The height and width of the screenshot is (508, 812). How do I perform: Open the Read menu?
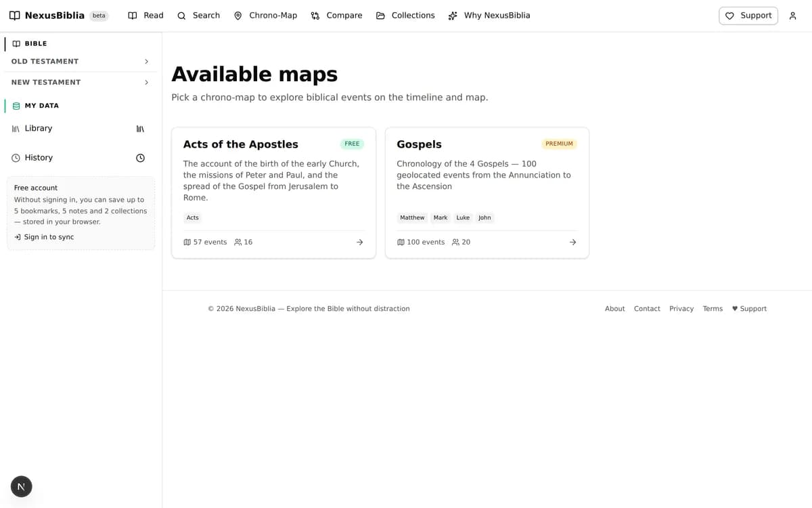(145, 16)
